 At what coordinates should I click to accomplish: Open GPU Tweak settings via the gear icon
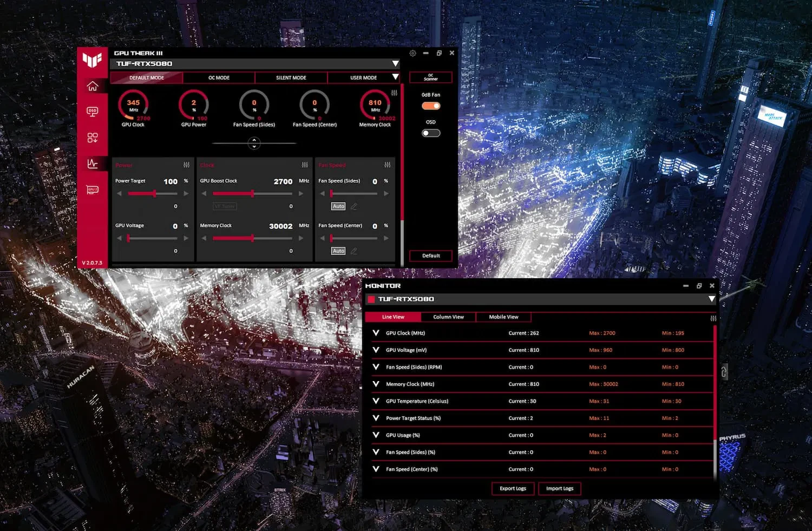click(x=412, y=53)
